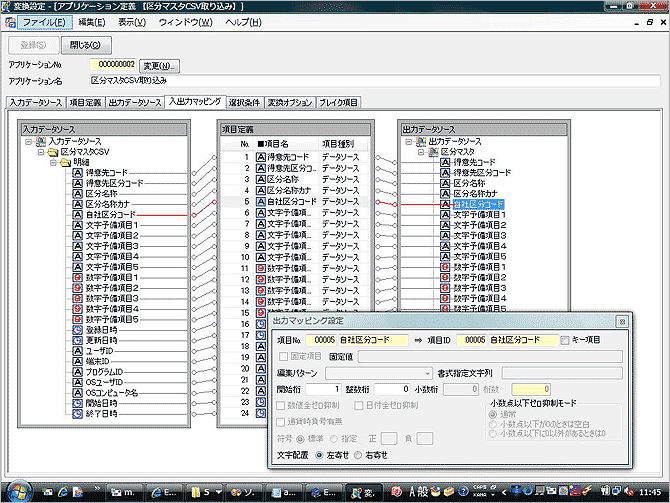Click the date icon of input 終了日時

(x=77, y=414)
